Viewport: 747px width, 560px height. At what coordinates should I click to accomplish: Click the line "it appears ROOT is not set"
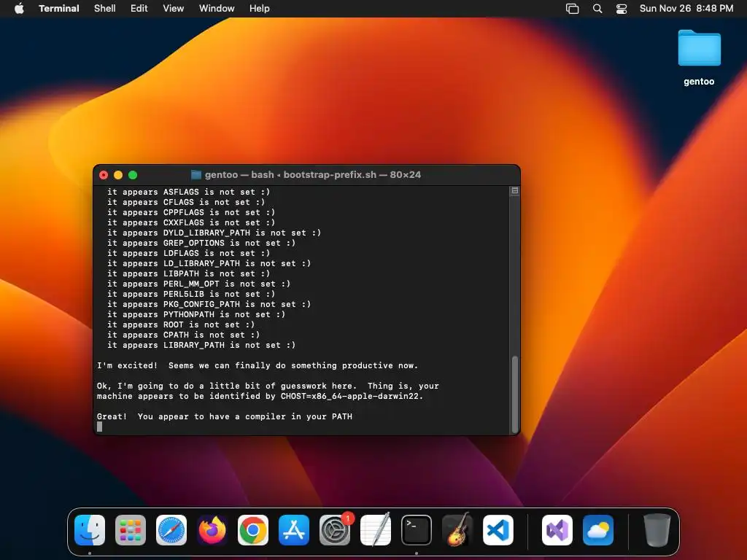181,324
